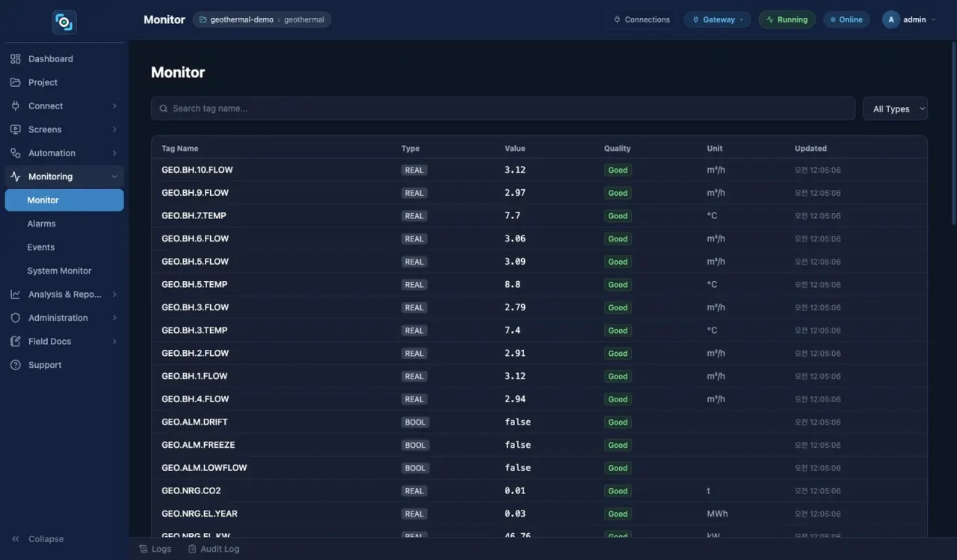Click the Monitoring pulse icon
The image size is (957, 560).
(15, 176)
